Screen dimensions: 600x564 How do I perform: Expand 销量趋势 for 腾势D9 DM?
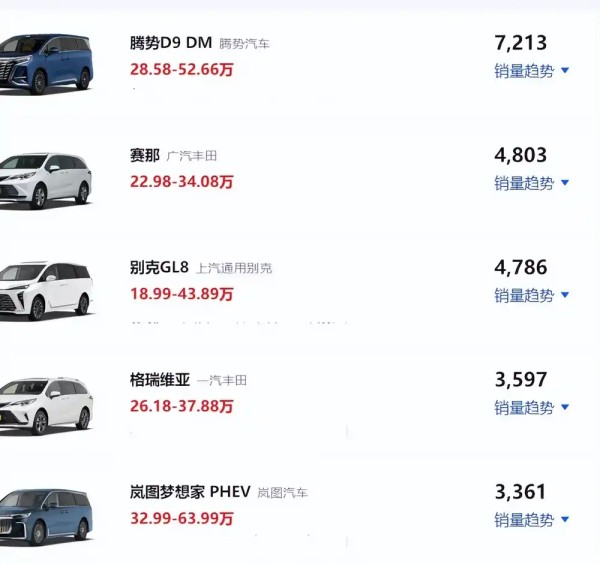532,71
